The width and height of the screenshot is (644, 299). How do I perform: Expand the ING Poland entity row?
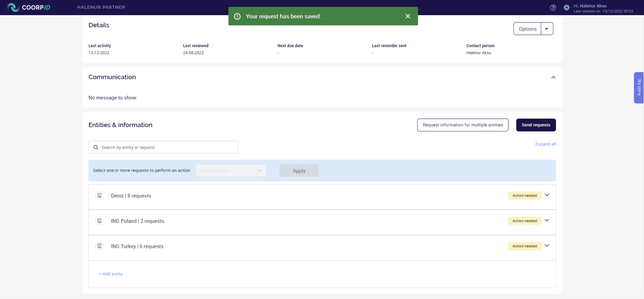point(547,221)
